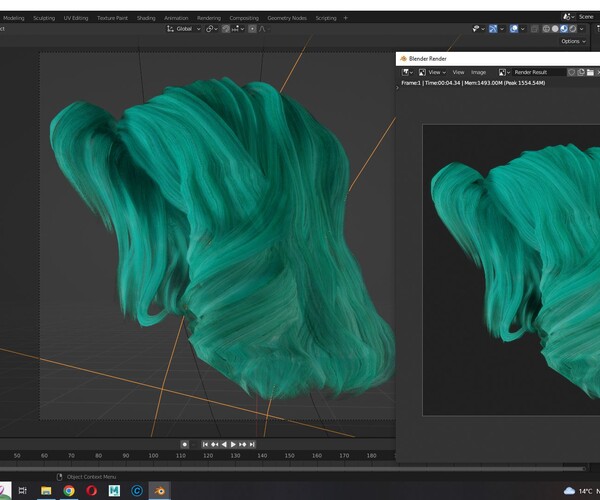Viewport: 600px width, 500px height.
Task: Play animation in reverse
Action: (224, 444)
